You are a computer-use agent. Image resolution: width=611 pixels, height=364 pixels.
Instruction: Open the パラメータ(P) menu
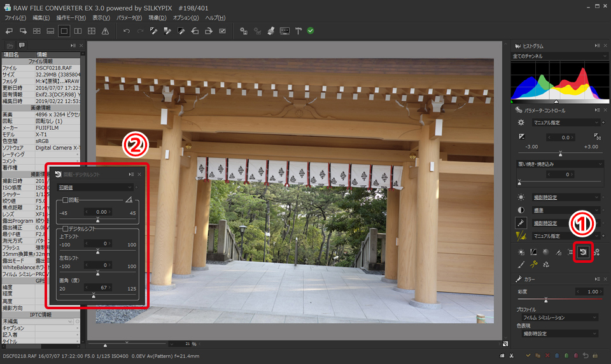(x=130, y=17)
